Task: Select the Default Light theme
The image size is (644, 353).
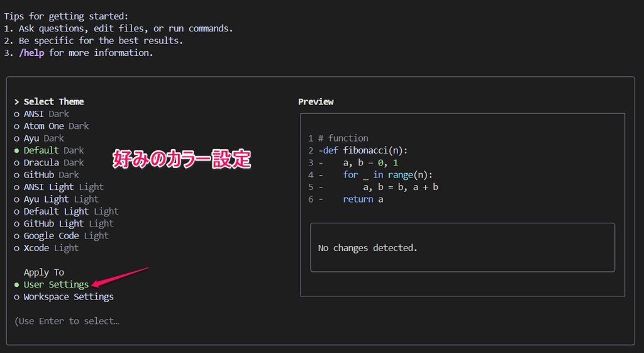Action: pyautogui.click(x=66, y=211)
